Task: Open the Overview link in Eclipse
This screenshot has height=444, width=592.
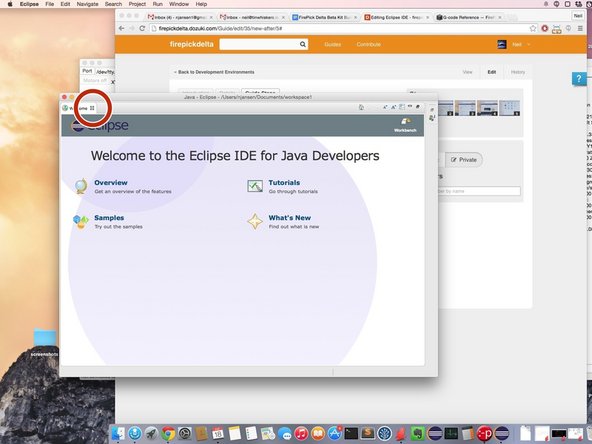Action: pos(111,183)
